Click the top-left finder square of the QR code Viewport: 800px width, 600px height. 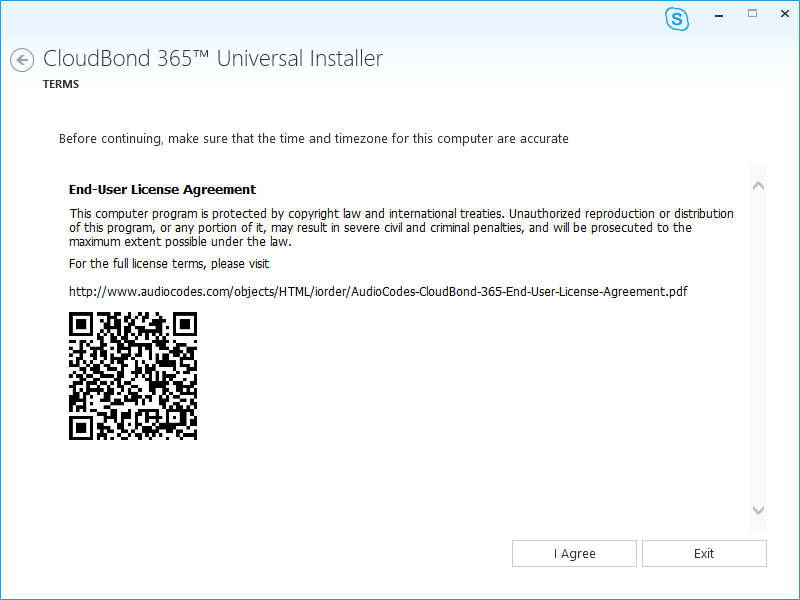click(81, 324)
